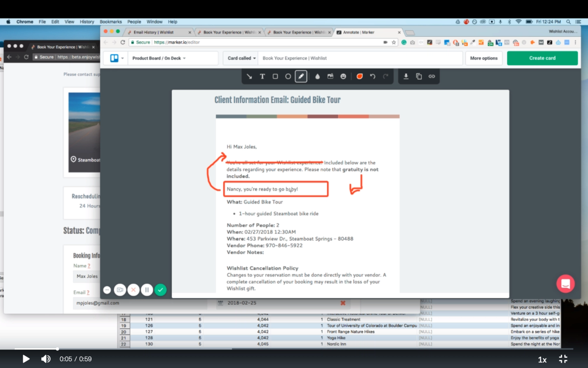Image resolution: width=588 pixels, height=368 pixels.
Task: Undo the last annotation
Action: [372, 77]
